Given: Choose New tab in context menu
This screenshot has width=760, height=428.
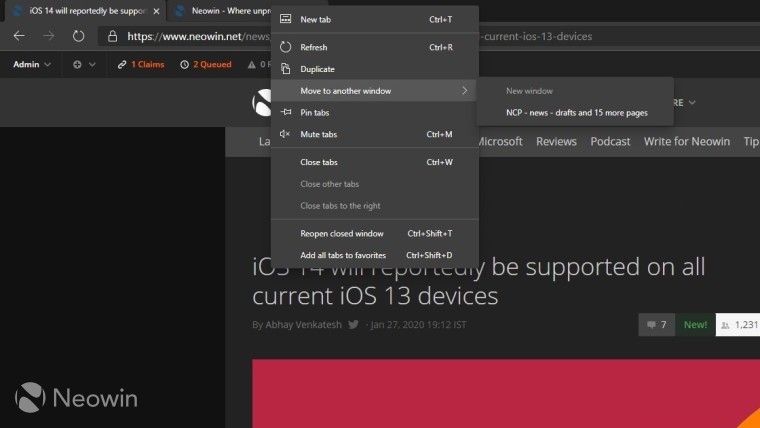Looking at the screenshot, I should coord(317,19).
